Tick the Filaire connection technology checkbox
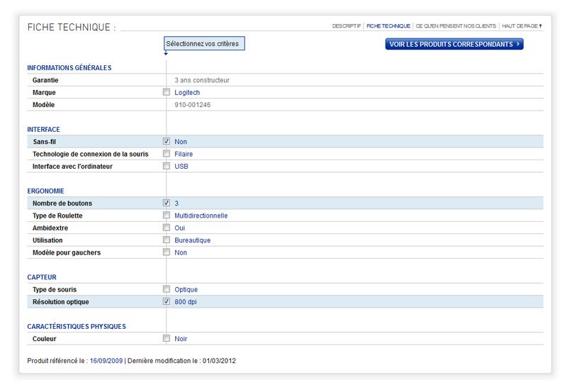 (167, 154)
